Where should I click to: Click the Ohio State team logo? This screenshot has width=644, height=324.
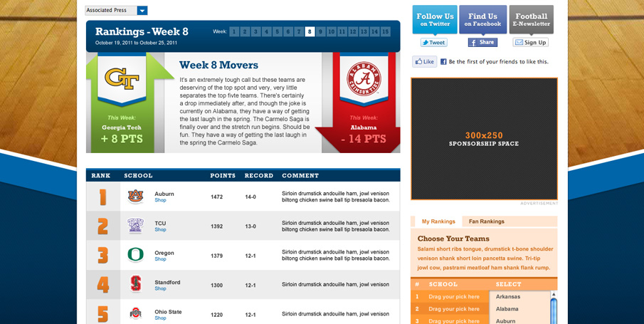135,314
